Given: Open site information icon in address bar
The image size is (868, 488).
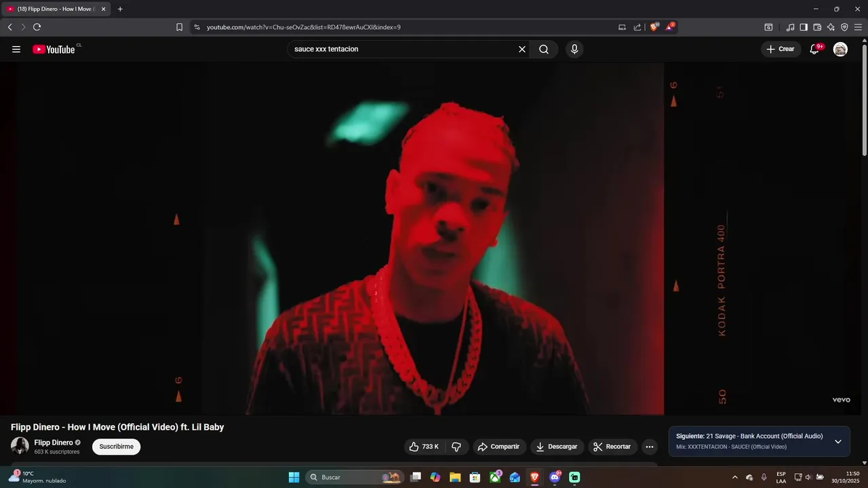Looking at the screenshot, I should click(x=197, y=27).
